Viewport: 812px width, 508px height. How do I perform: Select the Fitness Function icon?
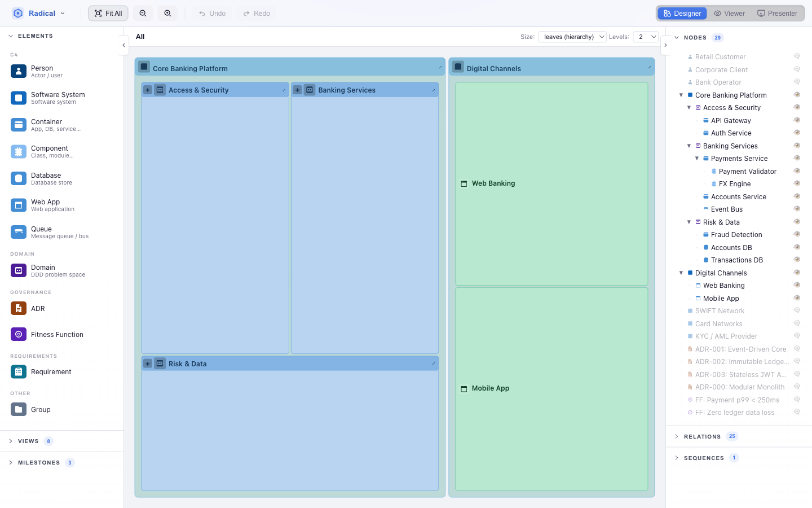pos(19,334)
